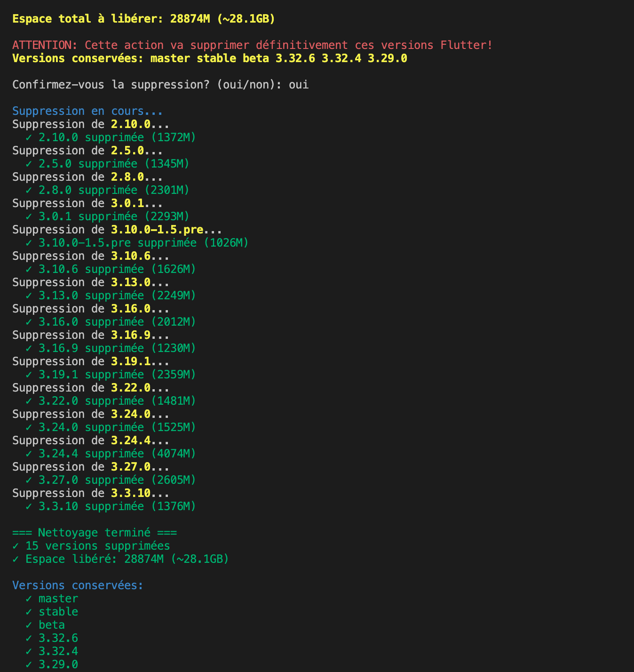Click the 'beta' entry in kept versions list
Viewport: 634px width, 672px height.
point(45,625)
